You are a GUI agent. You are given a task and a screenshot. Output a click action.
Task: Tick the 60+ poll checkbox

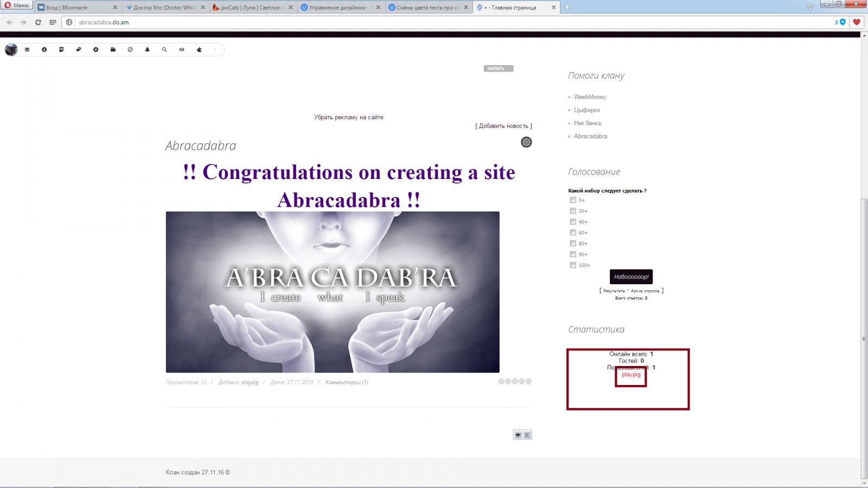click(573, 233)
